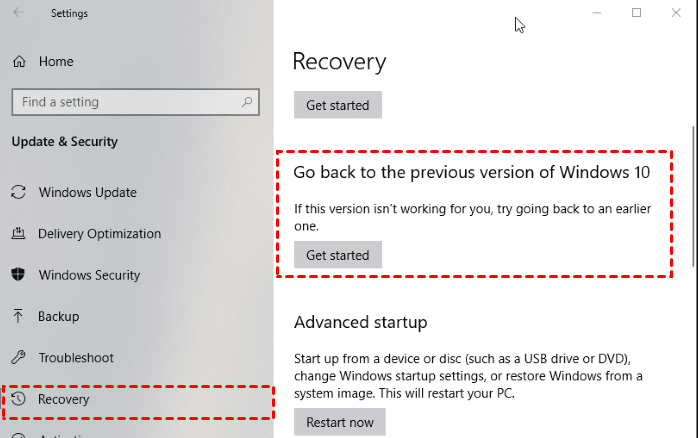Maximize the Settings window
The height and width of the screenshot is (438, 698).
point(636,13)
